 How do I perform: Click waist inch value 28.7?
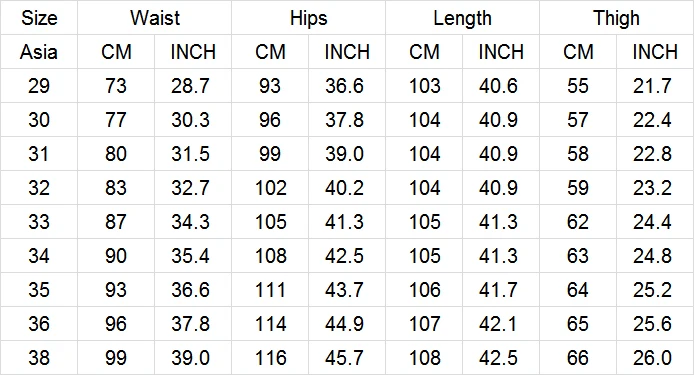pyautogui.click(x=190, y=86)
